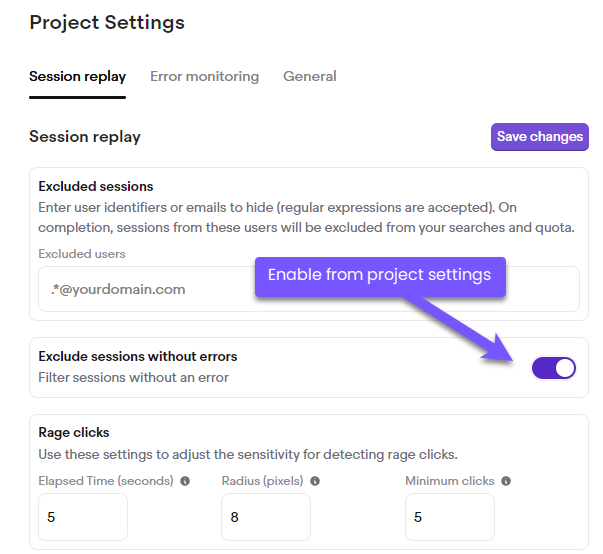Click the Elapsed Time seconds input
Viewport: 603px width, 554px height.
[83, 517]
